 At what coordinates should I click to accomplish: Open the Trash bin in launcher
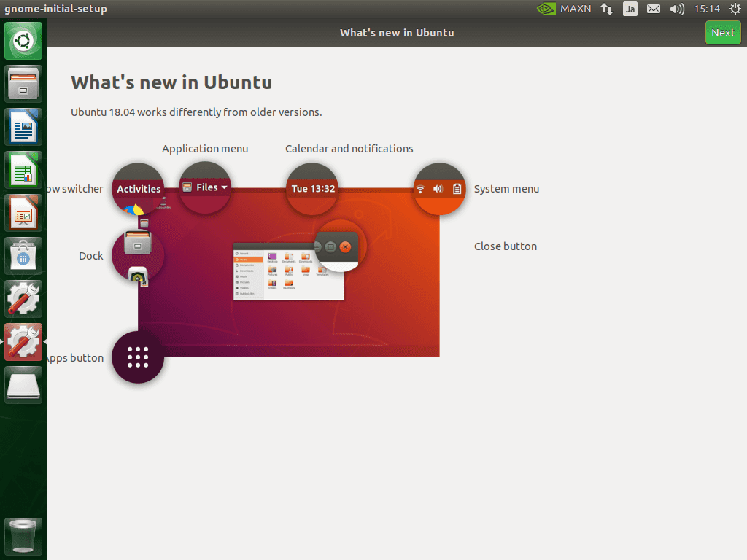(23, 536)
